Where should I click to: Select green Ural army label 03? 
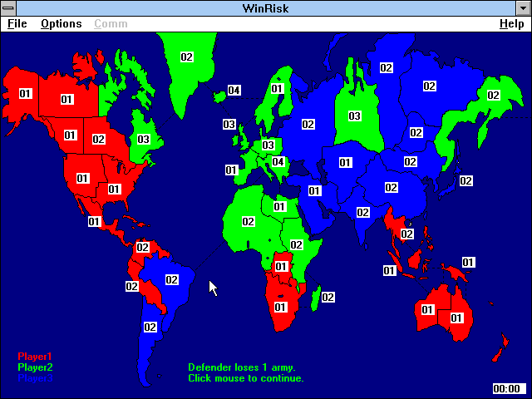click(355, 116)
